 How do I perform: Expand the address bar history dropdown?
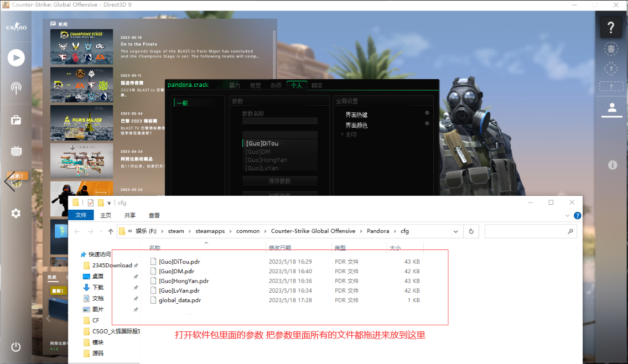click(456, 231)
